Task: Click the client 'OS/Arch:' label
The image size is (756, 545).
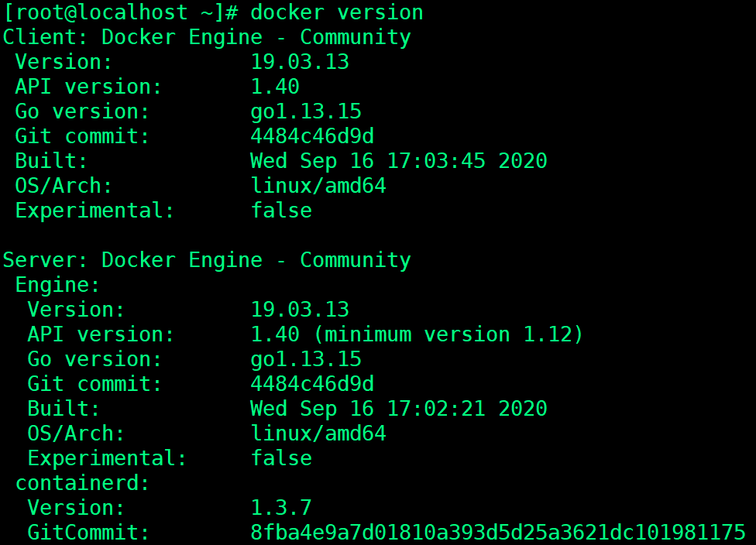Action: (x=64, y=186)
